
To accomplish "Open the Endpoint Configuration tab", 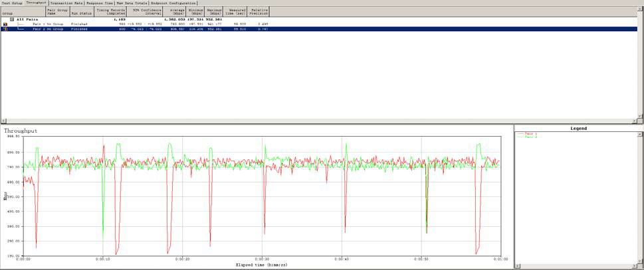I will pyautogui.click(x=173, y=3).
